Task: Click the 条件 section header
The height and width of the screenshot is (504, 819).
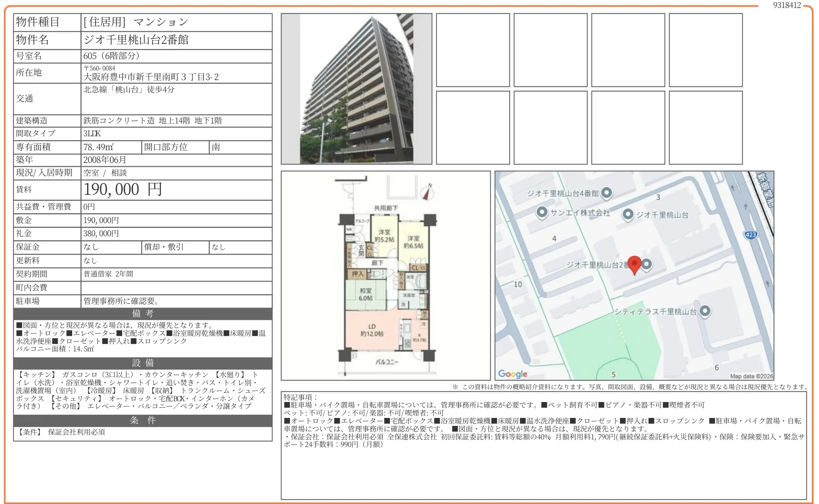Action: click(x=143, y=420)
